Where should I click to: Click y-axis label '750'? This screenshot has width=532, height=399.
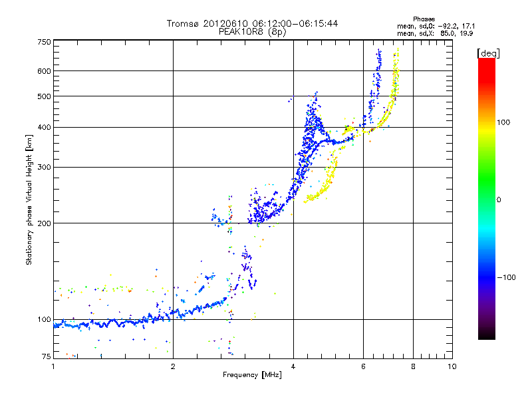click(x=44, y=42)
